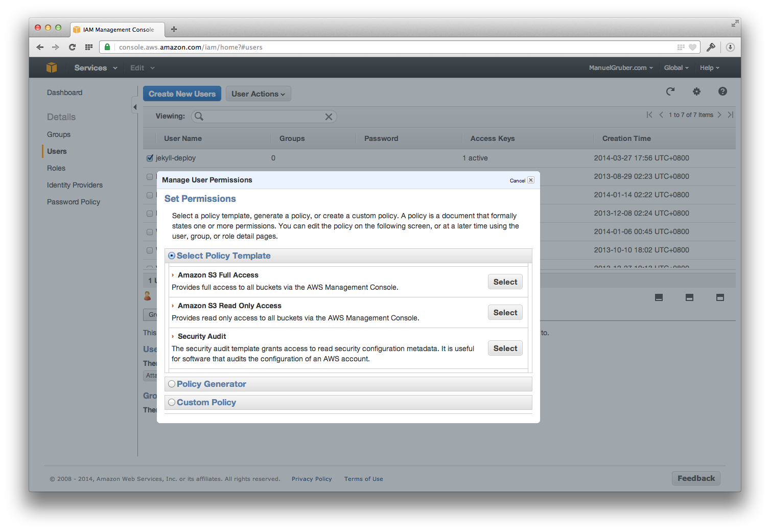Click Create New Users button
The image size is (770, 532).
(x=182, y=94)
